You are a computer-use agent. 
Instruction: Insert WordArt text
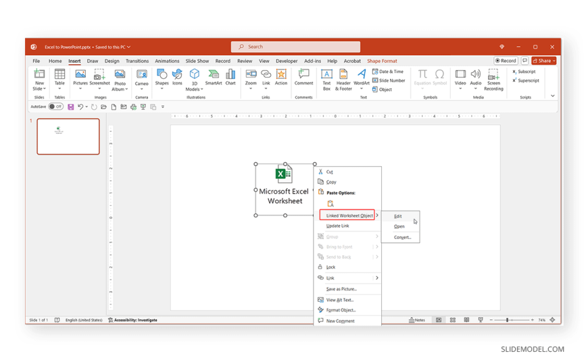tap(362, 80)
